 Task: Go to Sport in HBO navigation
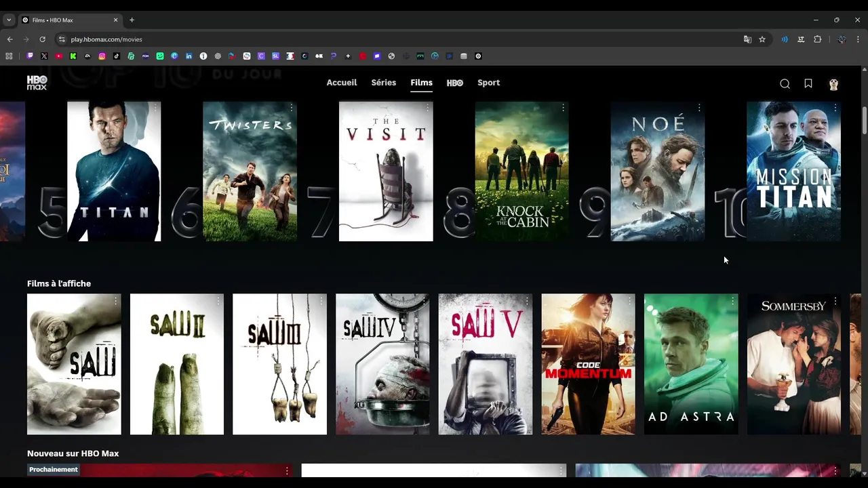[x=488, y=83]
